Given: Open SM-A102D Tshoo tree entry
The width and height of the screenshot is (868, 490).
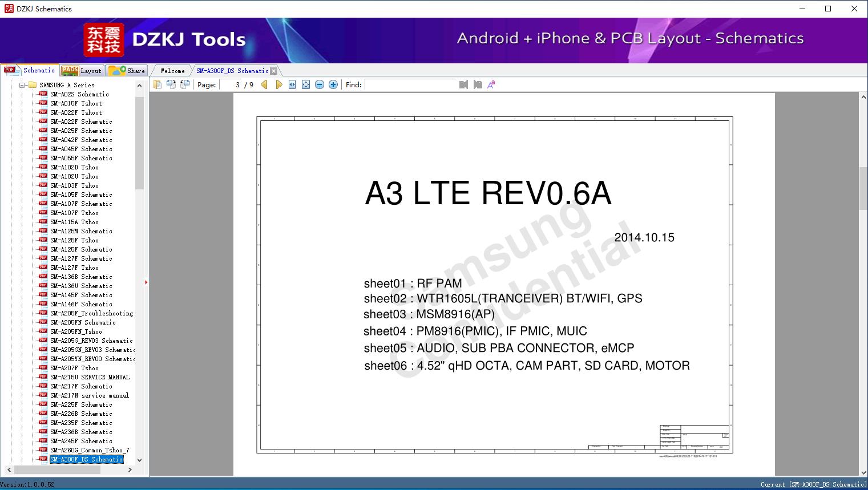Looking at the screenshot, I should click(x=74, y=167).
